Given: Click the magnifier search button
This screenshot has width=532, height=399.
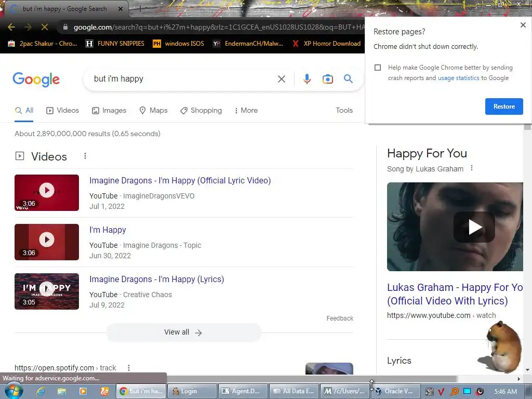Looking at the screenshot, I should (348, 79).
